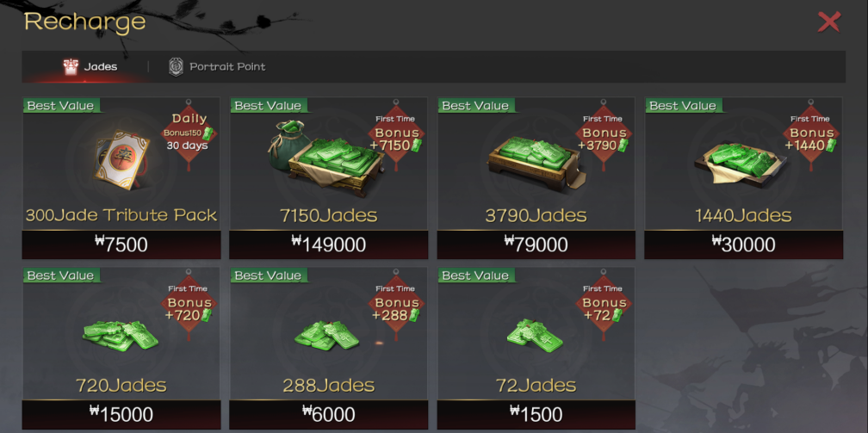The image size is (868, 433).
Task: Click the Portrait Point shield icon
Action: point(176,67)
